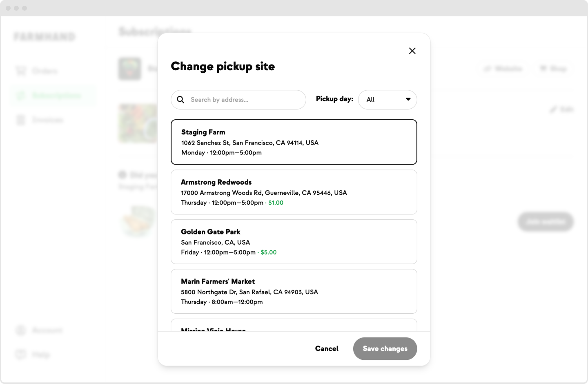Choose Armstrong Redwoods pickup site
This screenshot has width=588, height=384.
294,192
